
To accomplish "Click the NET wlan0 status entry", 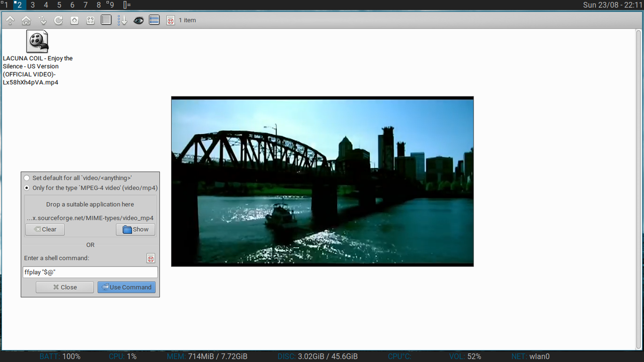I will (530, 356).
